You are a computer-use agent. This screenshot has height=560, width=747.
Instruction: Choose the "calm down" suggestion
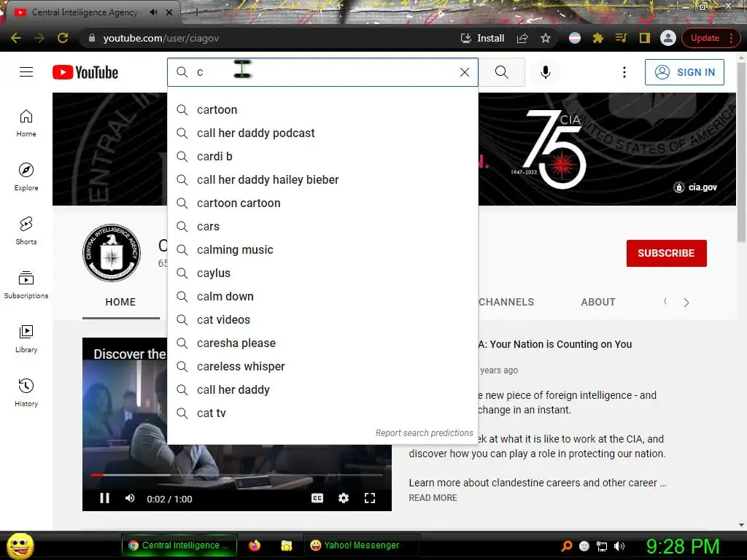tap(322, 296)
